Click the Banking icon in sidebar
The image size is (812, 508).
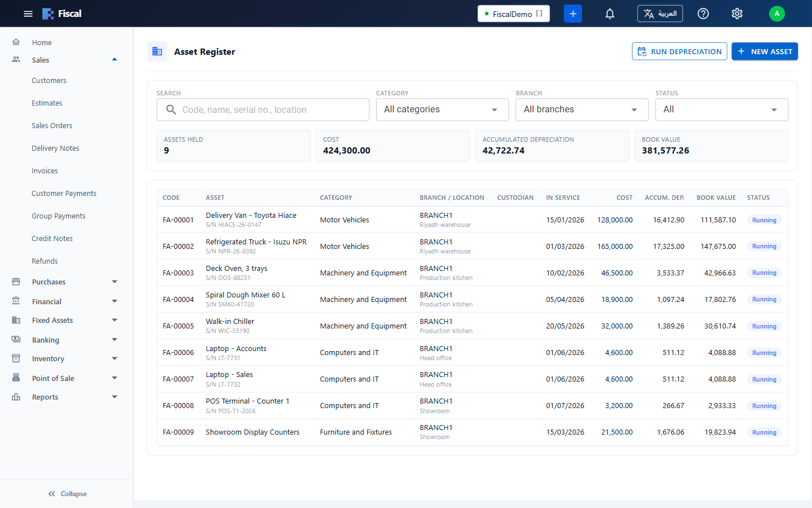[16, 339]
